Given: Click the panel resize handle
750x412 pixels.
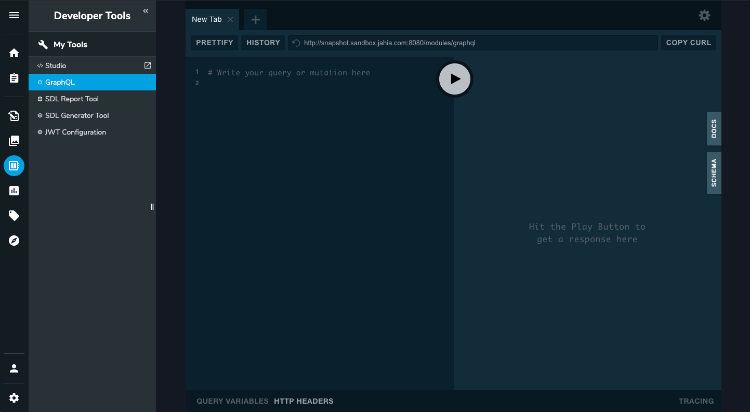Looking at the screenshot, I should (152, 207).
